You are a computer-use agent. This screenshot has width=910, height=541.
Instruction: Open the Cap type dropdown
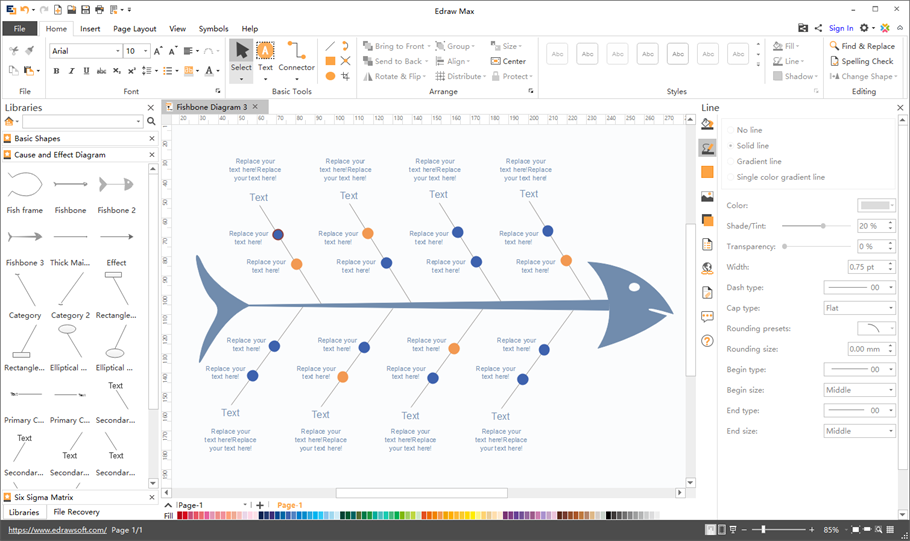859,308
